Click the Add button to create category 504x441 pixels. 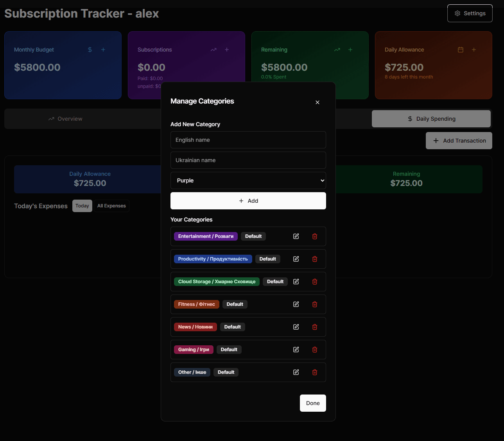coord(248,201)
